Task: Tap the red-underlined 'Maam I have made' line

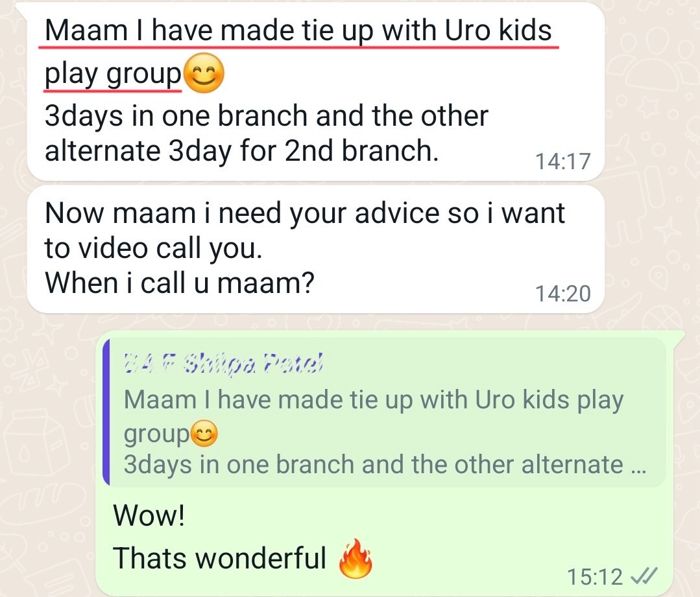Action: (x=298, y=30)
